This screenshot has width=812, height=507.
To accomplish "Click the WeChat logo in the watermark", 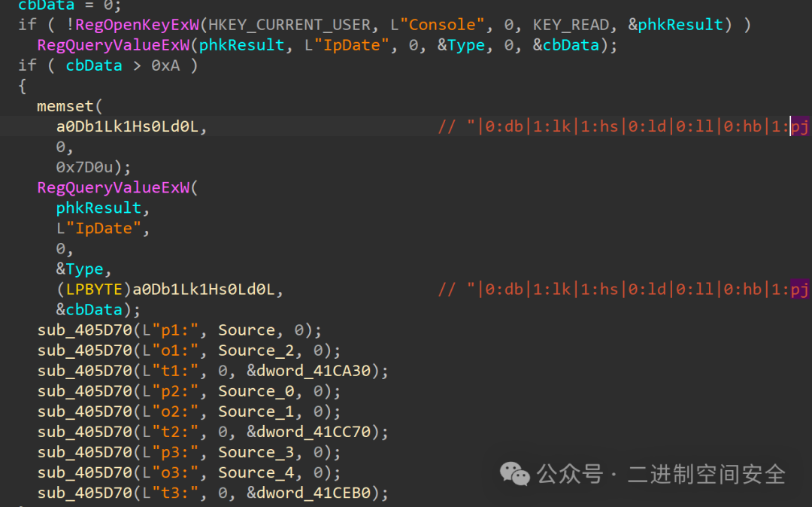I will [515, 473].
